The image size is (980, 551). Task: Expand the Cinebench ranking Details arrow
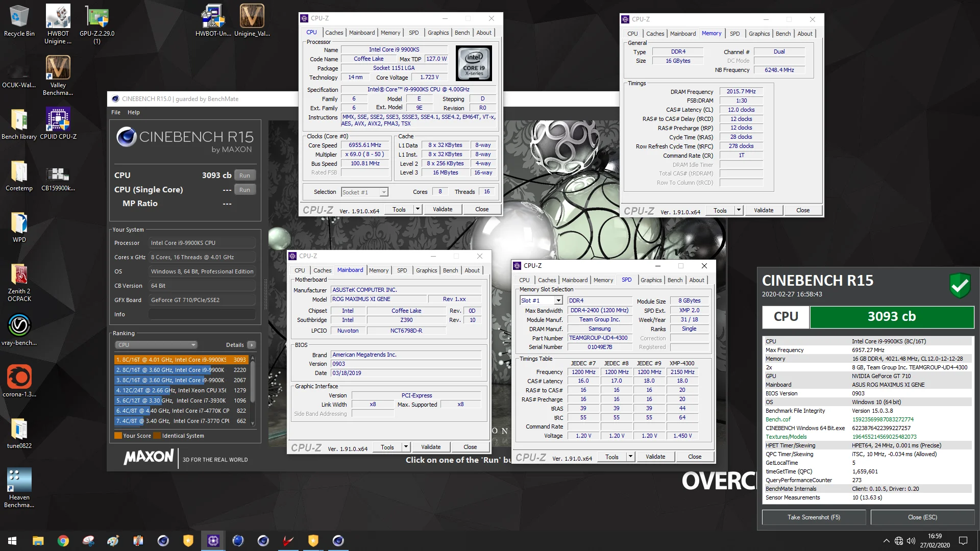tap(252, 345)
